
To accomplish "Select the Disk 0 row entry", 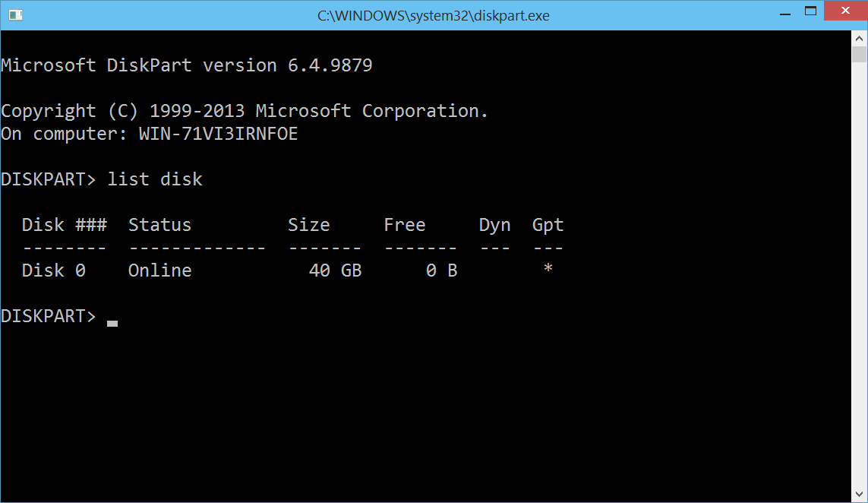I will tap(53, 270).
